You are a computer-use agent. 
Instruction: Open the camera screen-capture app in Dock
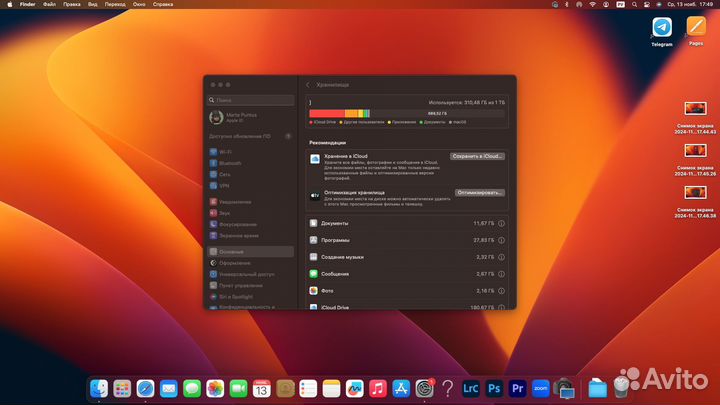click(x=564, y=388)
